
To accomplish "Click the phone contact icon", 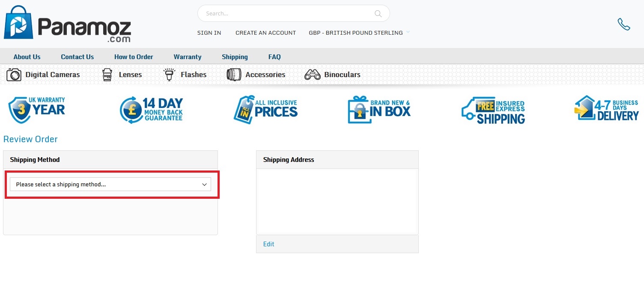I will [x=624, y=24].
